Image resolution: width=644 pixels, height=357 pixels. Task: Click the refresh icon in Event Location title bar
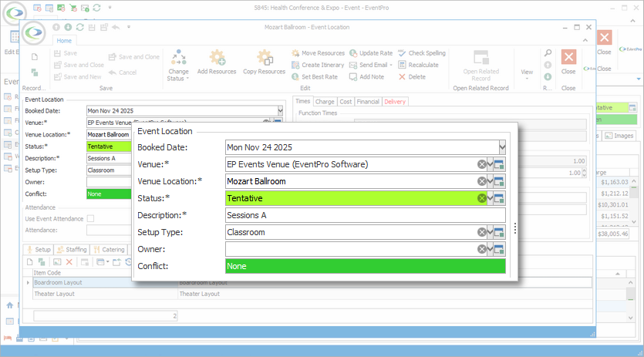pyautogui.click(x=80, y=27)
